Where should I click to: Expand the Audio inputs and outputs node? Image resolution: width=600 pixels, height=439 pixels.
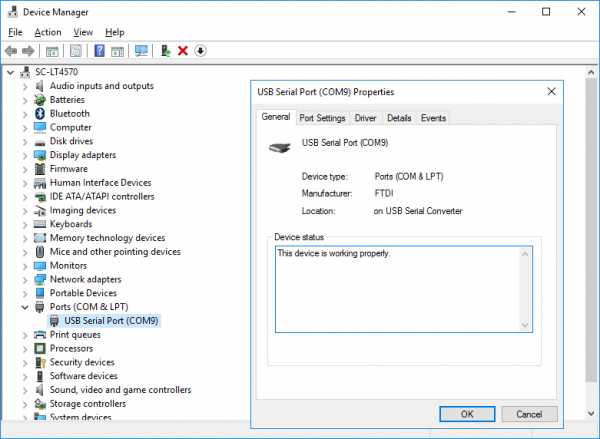[x=25, y=86]
